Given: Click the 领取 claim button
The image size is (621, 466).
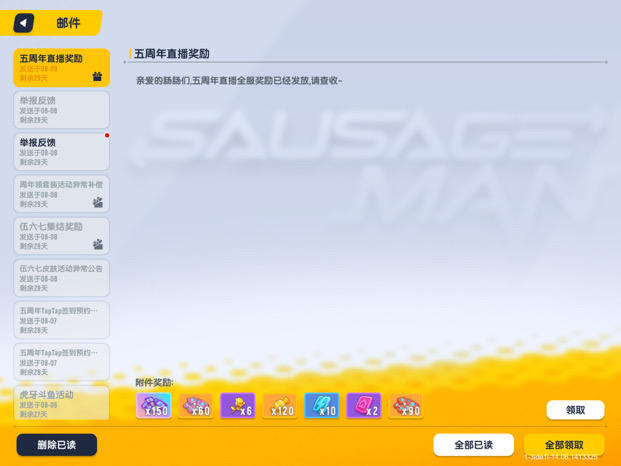Looking at the screenshot, I should [575, 410].
